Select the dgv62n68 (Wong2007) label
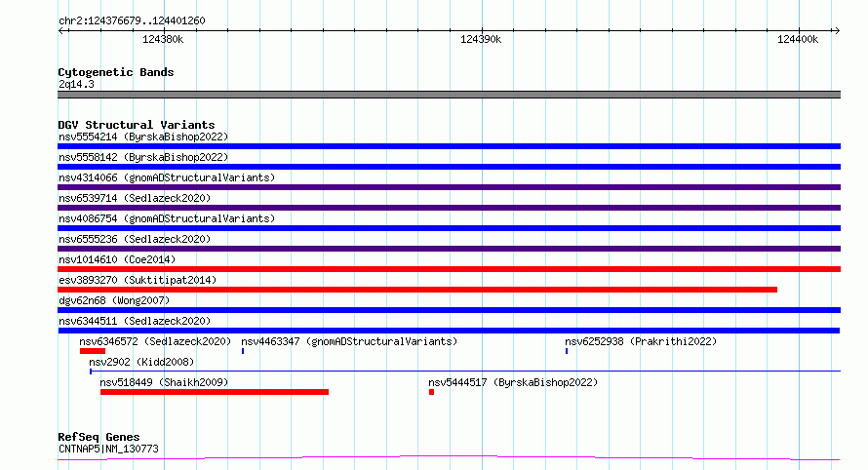 (114, 300)
